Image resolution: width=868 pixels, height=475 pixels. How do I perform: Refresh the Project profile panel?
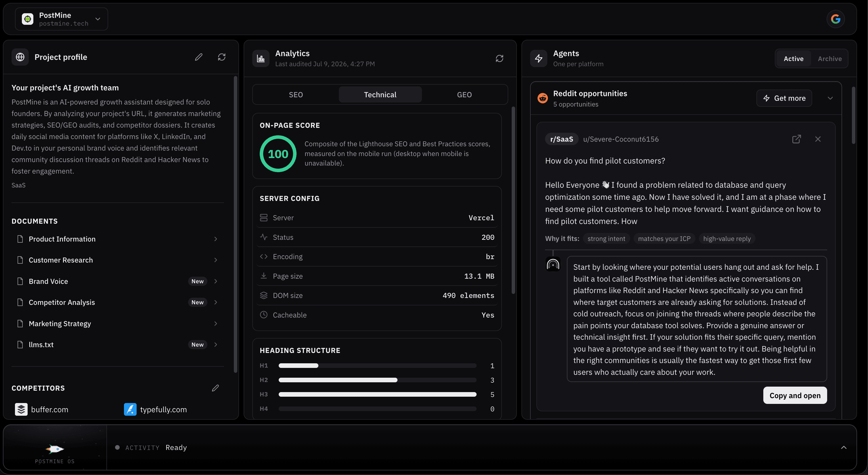pyautogui.click(x=222, y=57)
